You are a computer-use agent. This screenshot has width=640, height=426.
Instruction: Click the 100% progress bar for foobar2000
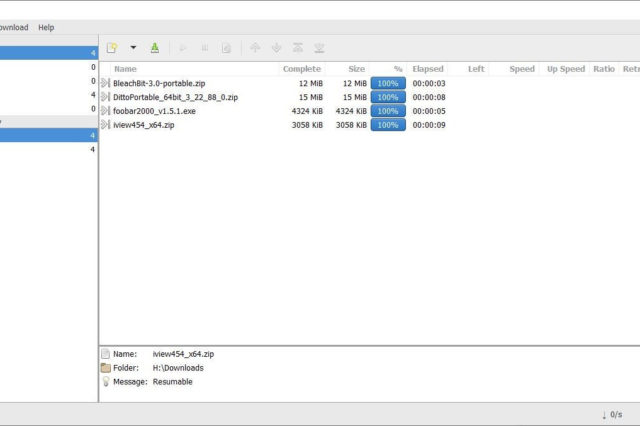(x=388, y=111)
